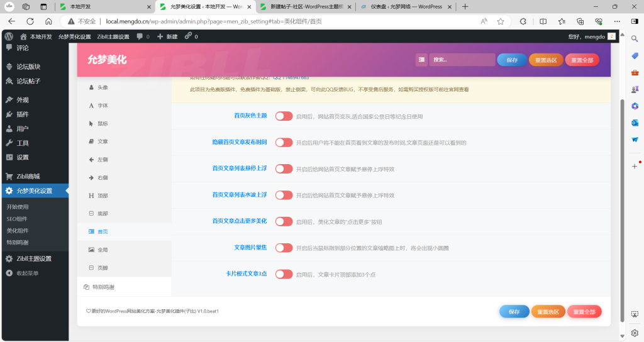644x342 pixels.
Task: Click the WordPress logo in admin bar
Action: 9,36
